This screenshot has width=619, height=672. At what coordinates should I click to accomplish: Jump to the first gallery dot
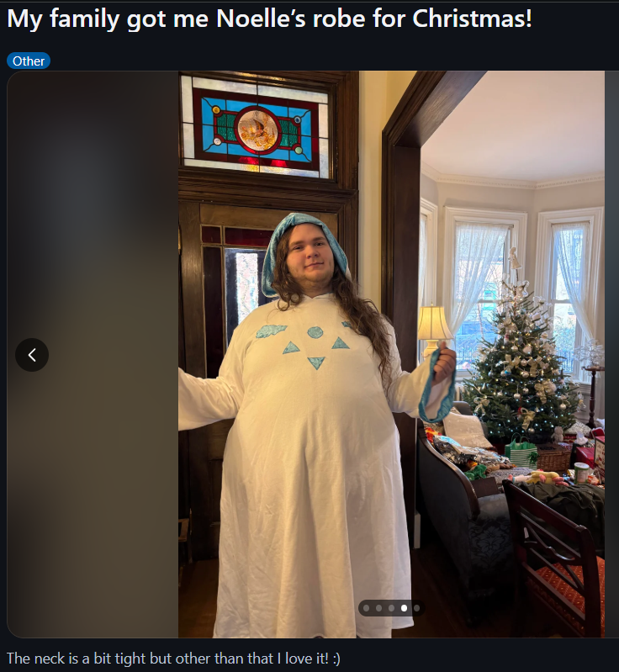click(366, 608)
